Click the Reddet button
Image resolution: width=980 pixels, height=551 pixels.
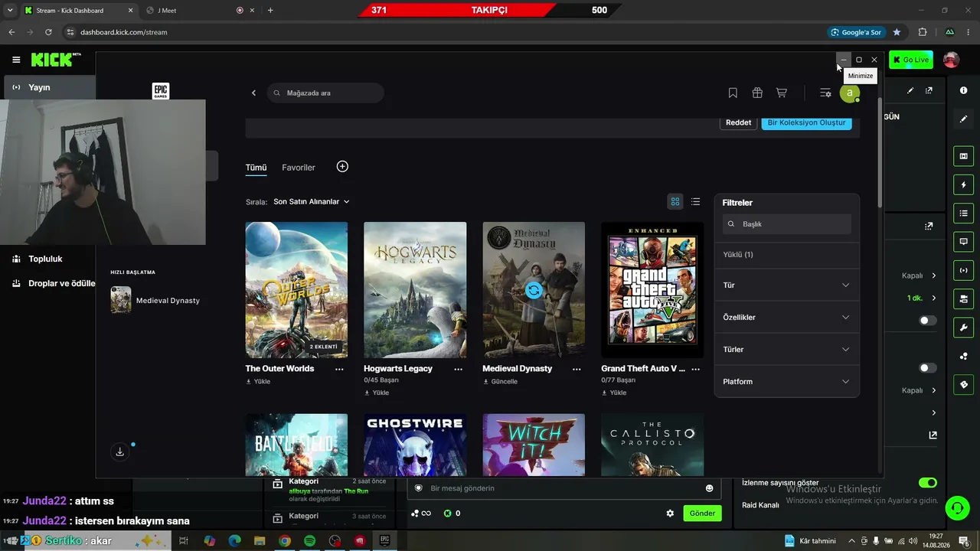738,122
